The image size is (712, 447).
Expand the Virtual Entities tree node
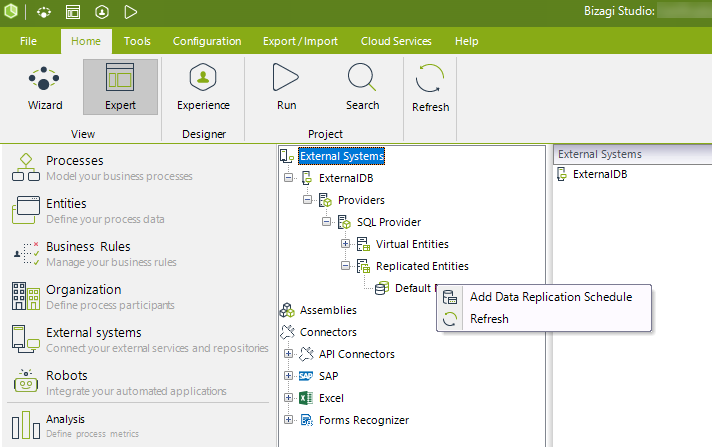[346, 243]
